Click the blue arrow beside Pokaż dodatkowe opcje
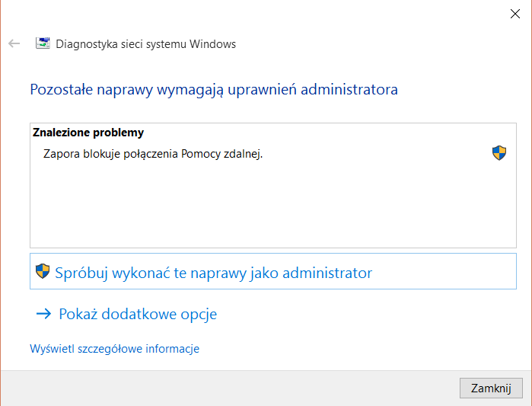Screen dimensions: 532x406 click(x=43, y=314)
